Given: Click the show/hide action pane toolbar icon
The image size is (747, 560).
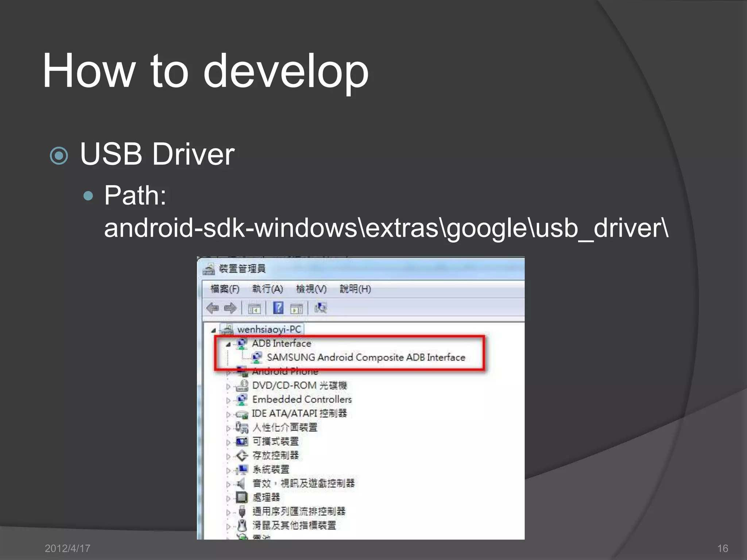Looking at the screenshot, I should point(296,309).
